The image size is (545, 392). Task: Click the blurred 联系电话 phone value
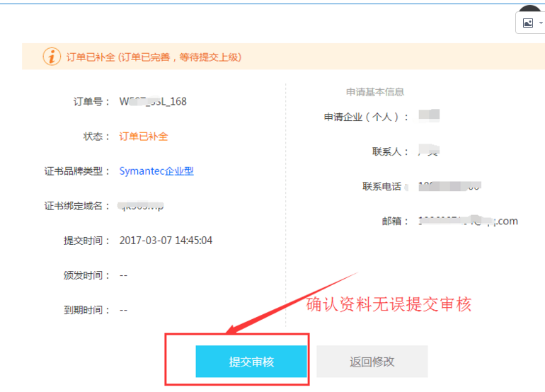tap(449, 187)
